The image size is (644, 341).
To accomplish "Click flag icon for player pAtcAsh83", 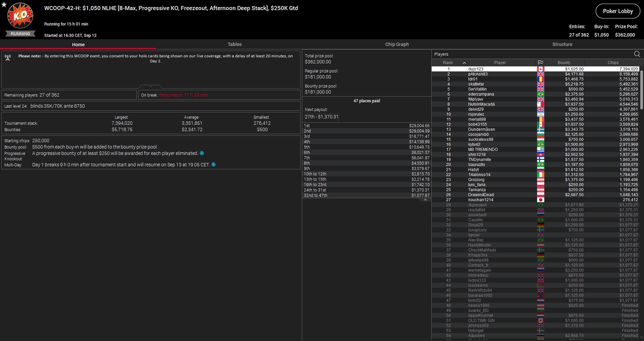I will (x=540, y=74).
